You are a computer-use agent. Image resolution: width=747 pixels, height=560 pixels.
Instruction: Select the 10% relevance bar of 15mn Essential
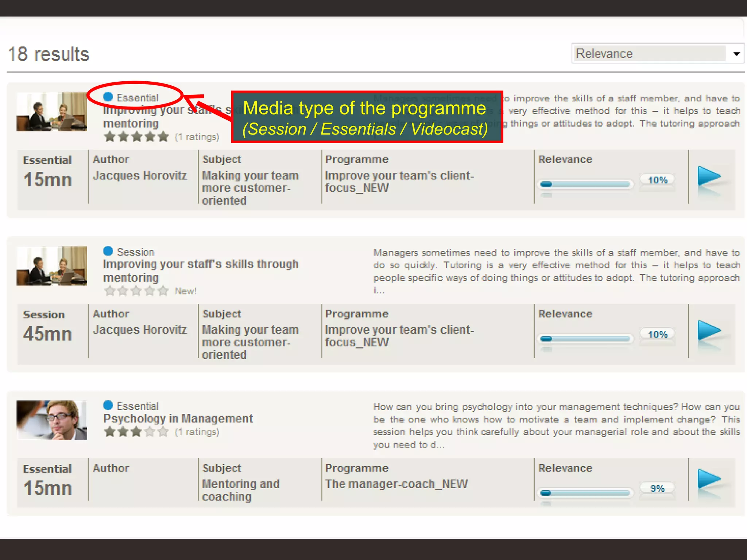point(586,184)
